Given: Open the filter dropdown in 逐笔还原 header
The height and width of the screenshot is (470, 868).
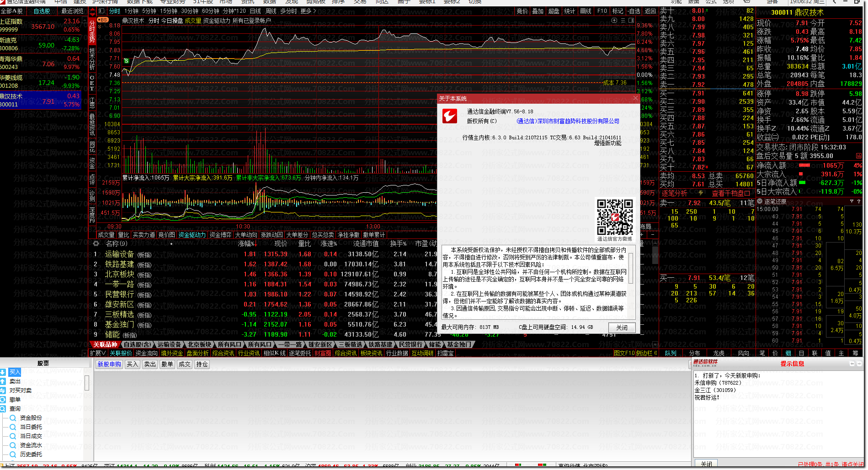Looking at the screenshot, I should point(852,201).
